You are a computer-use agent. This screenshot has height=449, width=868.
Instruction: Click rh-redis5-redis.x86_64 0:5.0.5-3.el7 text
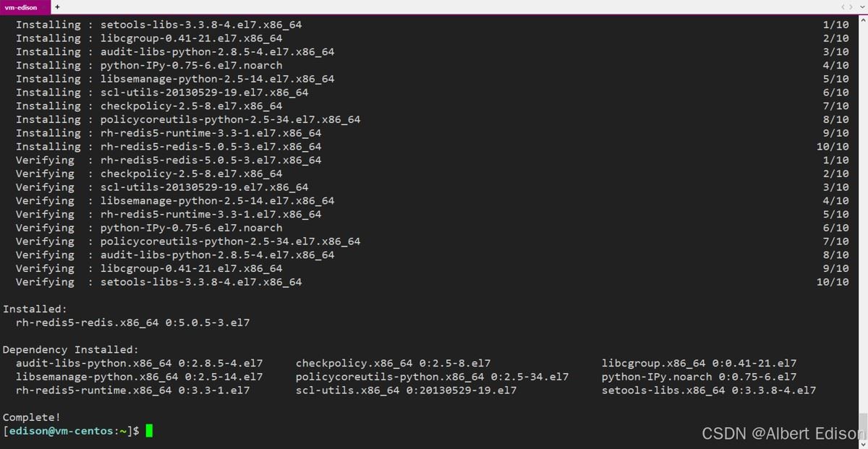(x=132, y=322)
